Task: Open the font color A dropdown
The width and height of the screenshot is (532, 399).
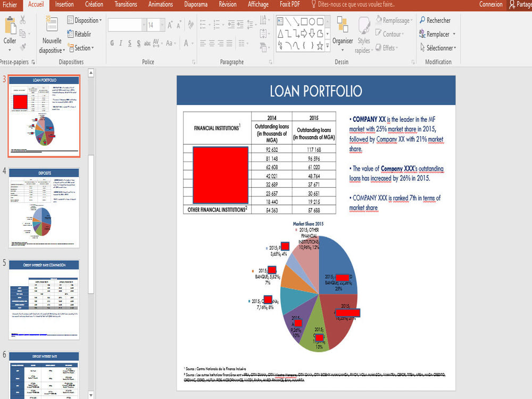Action: [x=193, y=44]
